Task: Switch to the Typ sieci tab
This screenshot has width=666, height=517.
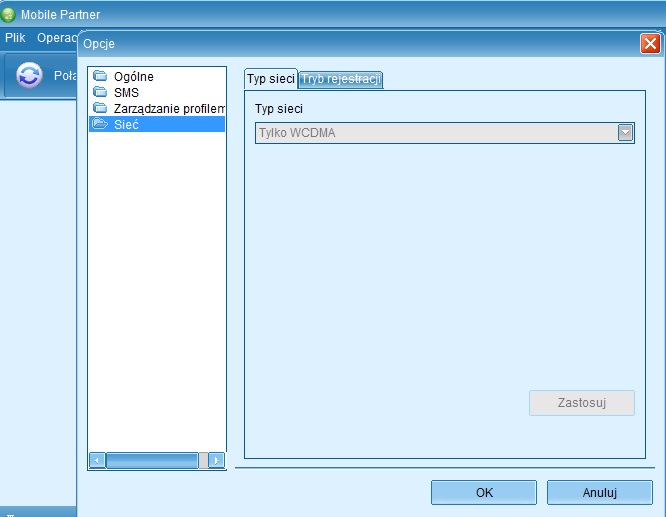Action: (270, 79)
